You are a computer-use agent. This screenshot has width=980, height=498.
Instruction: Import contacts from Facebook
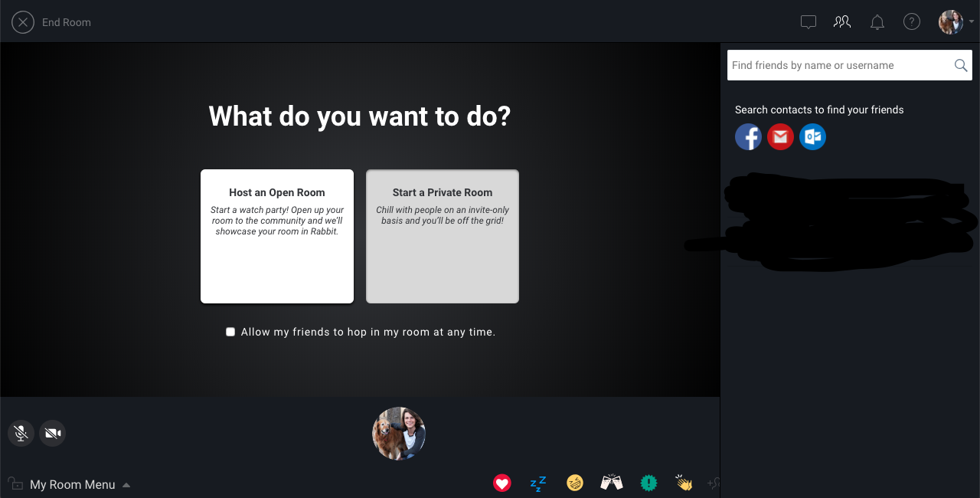[x=748, y=137]
